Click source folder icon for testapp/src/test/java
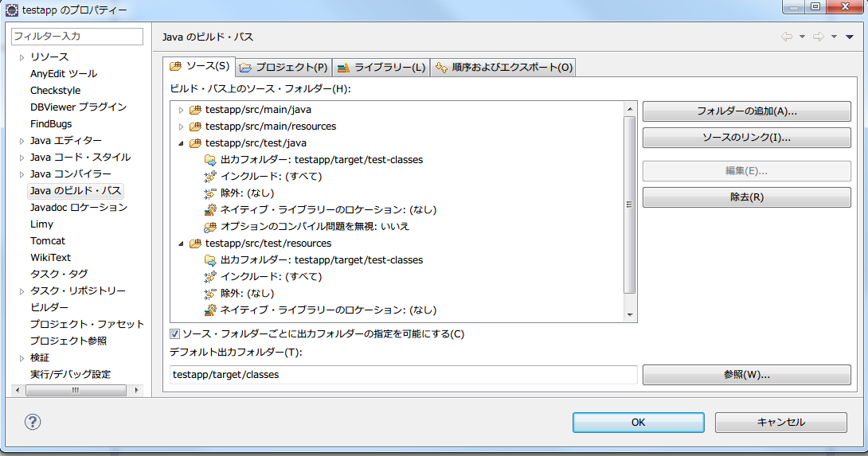This screenshot has width=868, height=456. pyautogui.click(x=195, y=142)
